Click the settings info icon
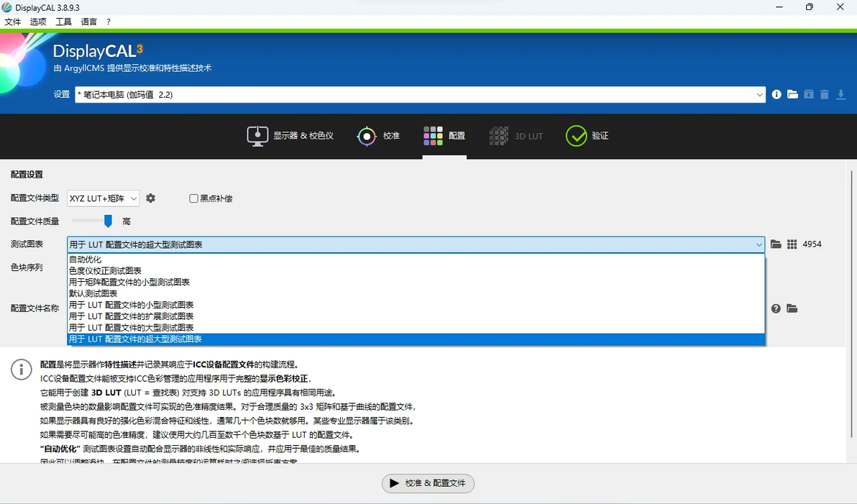The height and width of the screenshot is (504, 857). pos(776,95)
